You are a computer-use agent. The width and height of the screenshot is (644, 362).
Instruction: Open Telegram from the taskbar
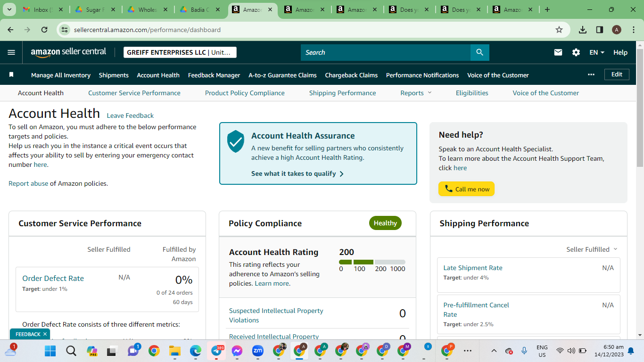[x=217, y=351]
